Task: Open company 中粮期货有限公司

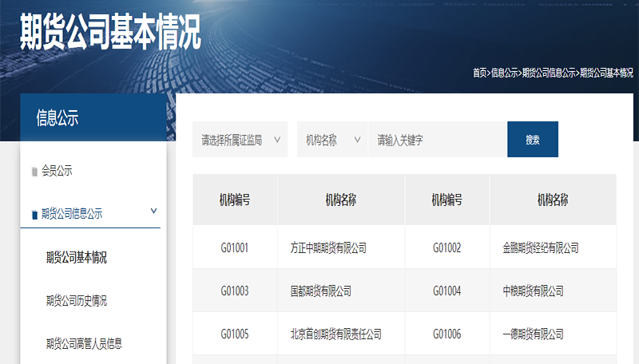Action: (x=533, y=291)
